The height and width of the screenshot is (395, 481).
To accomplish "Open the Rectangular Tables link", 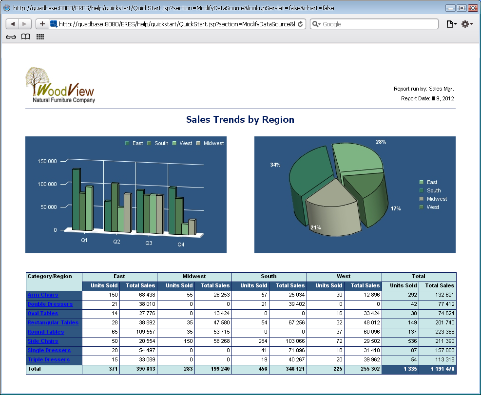I will (53, 323).
